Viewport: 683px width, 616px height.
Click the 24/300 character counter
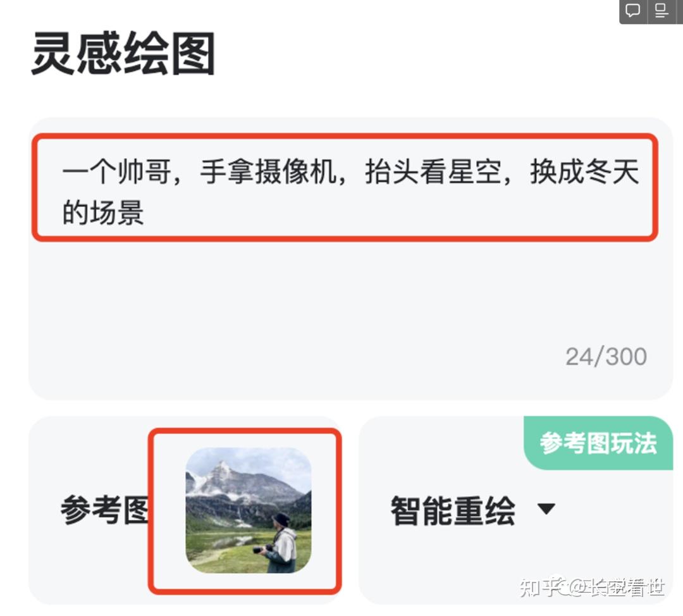(606, 357)
